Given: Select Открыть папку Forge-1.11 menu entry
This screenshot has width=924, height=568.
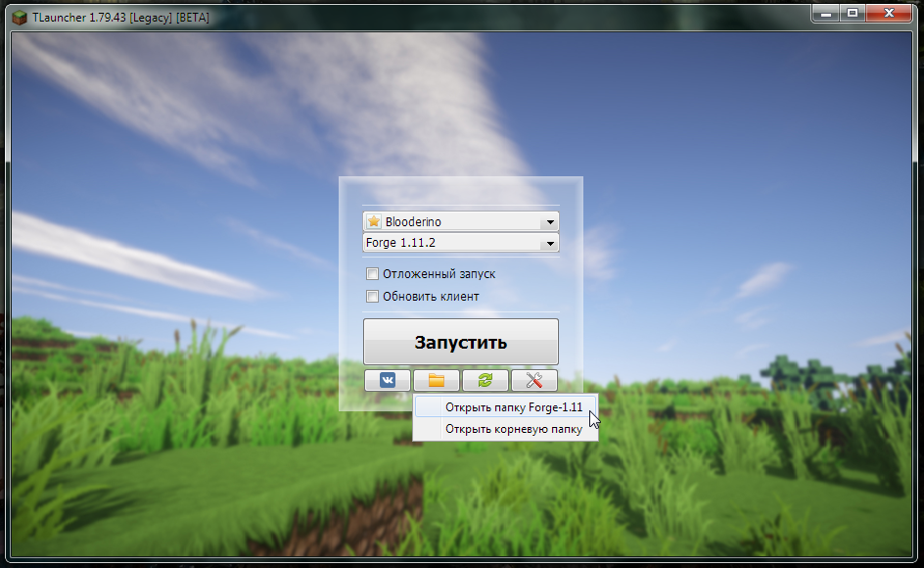Looking at the screenshot, I should tap(506, 407).
